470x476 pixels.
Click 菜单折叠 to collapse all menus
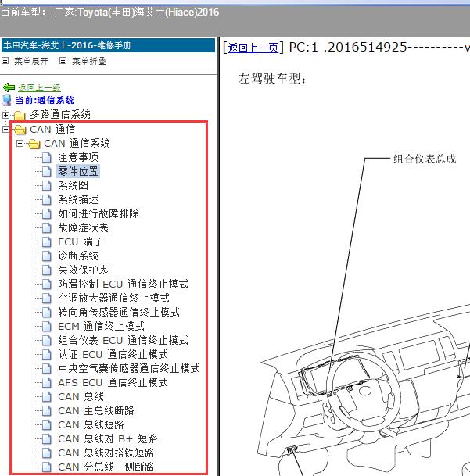click(88, 61)
